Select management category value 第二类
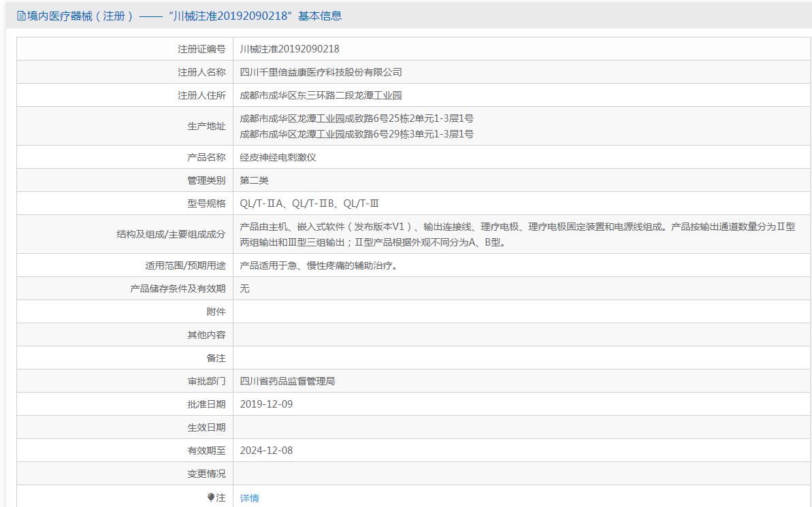This screenshot has height=507, width=812. pyautogui.click(x=254, y=180)
